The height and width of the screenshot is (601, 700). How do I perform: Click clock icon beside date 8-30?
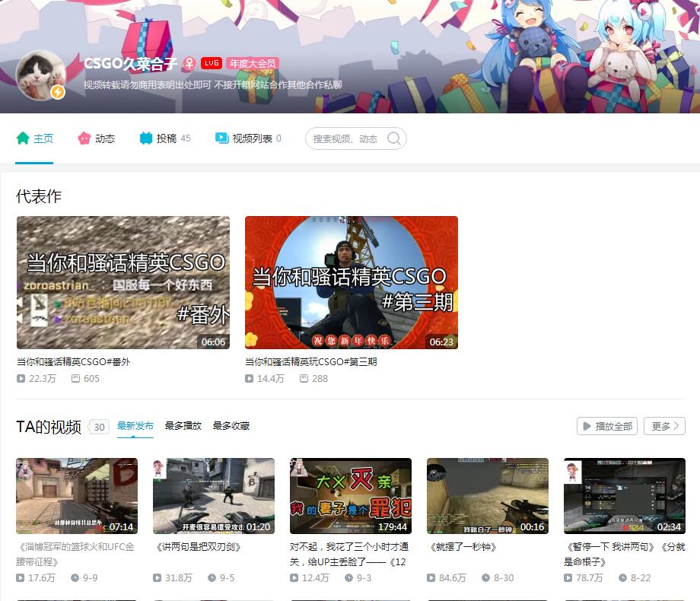[485, 577]
